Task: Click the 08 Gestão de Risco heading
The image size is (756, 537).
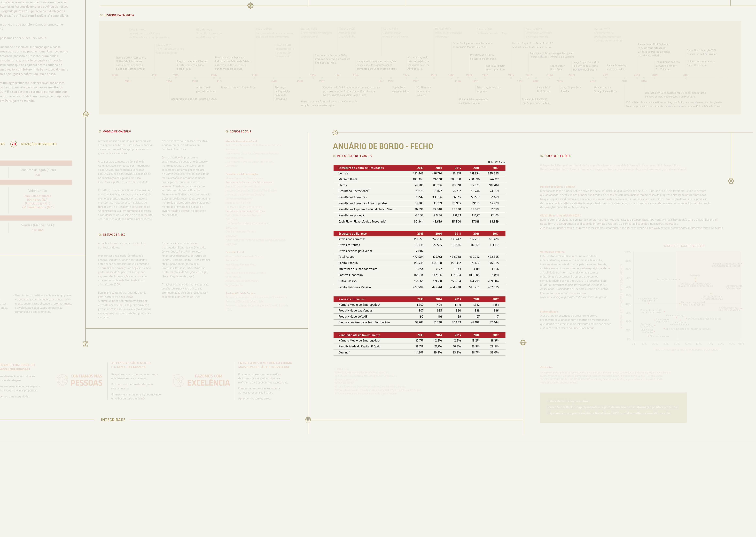Action: point(112,235)
